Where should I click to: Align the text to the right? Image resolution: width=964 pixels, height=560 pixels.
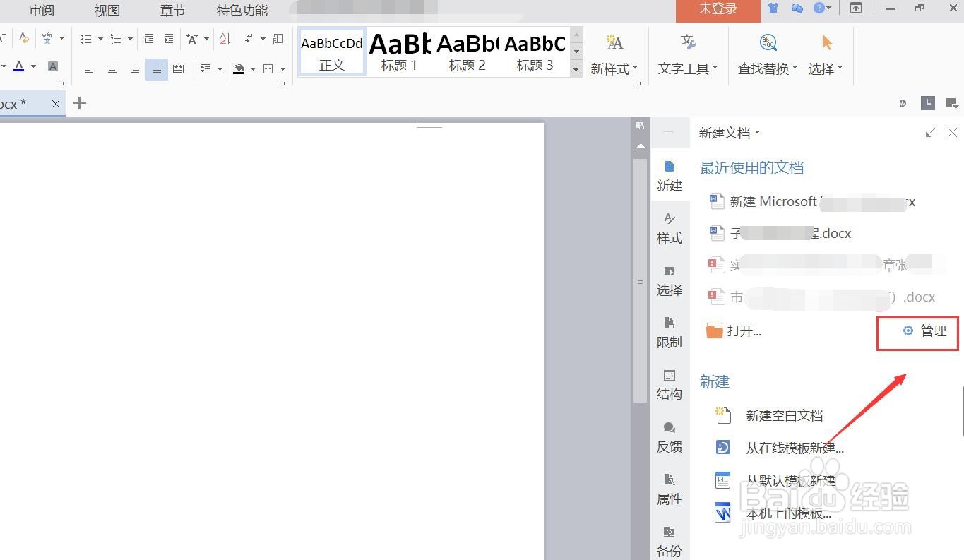click(134, 69)
